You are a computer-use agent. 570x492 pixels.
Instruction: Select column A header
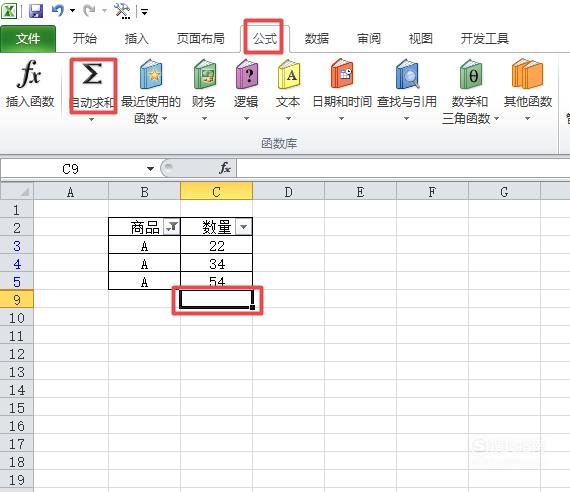coord(71,191)
